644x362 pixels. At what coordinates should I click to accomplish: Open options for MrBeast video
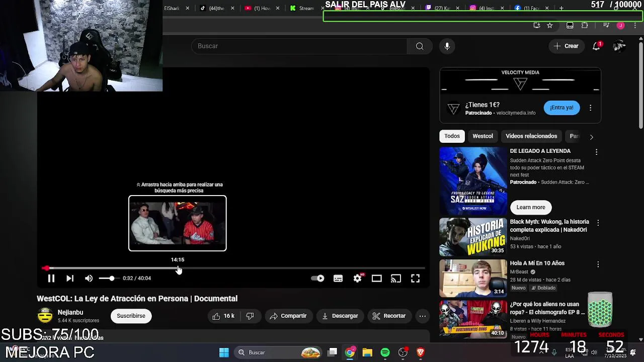pyautogui.click(x=598, y=264)
